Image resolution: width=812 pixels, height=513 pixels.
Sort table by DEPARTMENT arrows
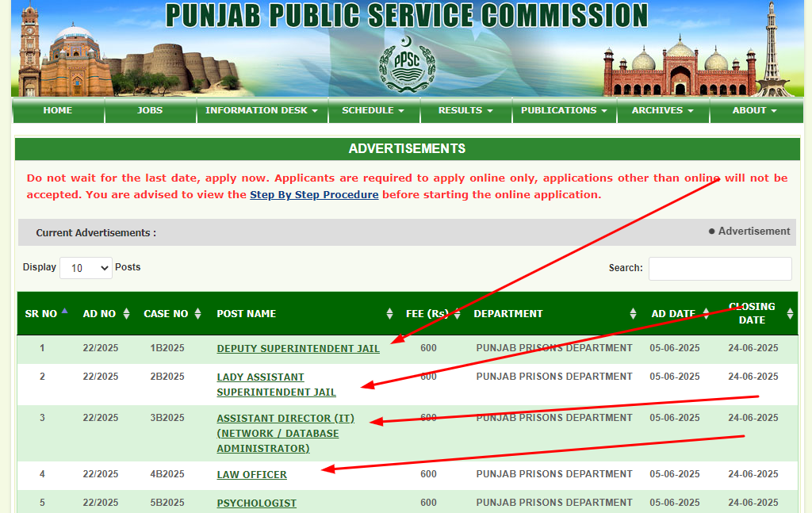click(x=633, y=314)
